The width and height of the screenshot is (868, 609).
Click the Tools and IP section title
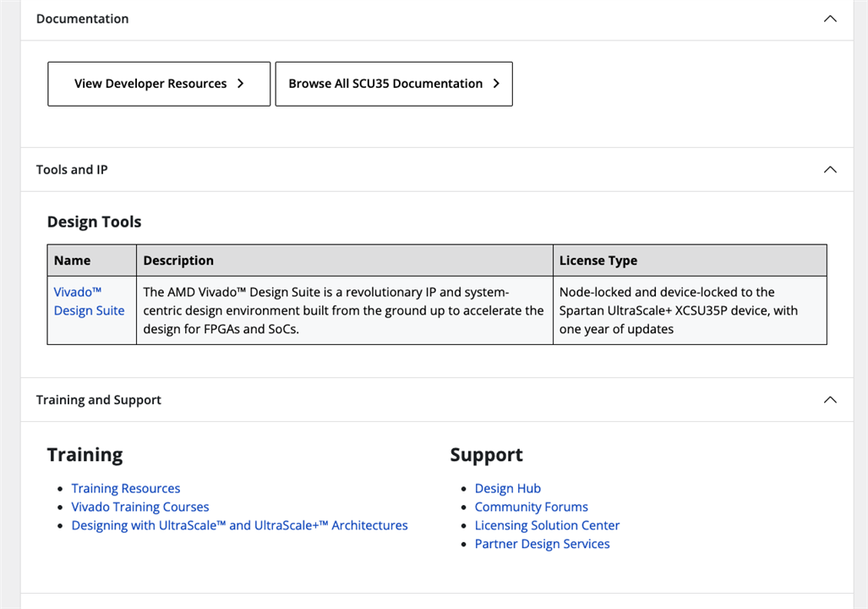tap(72, 169)
